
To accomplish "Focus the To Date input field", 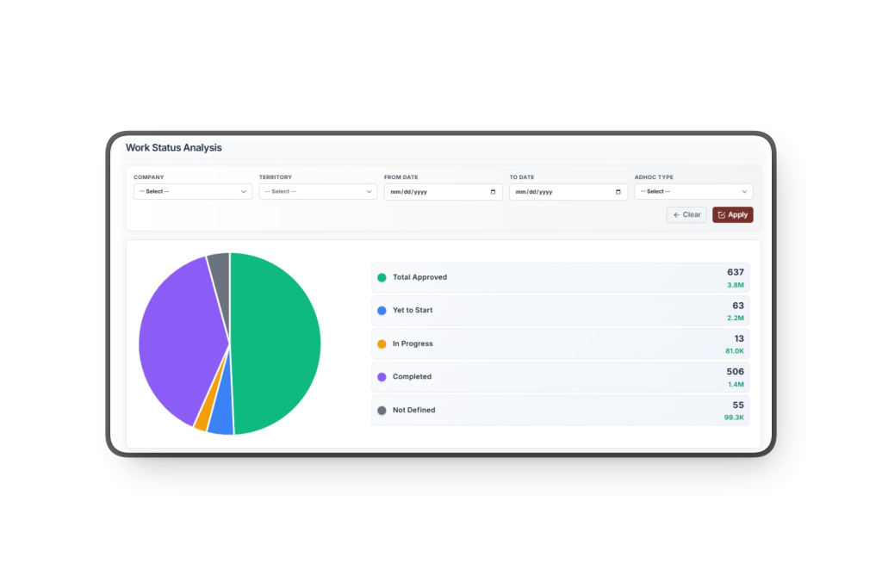I will [x=568, y=192].
